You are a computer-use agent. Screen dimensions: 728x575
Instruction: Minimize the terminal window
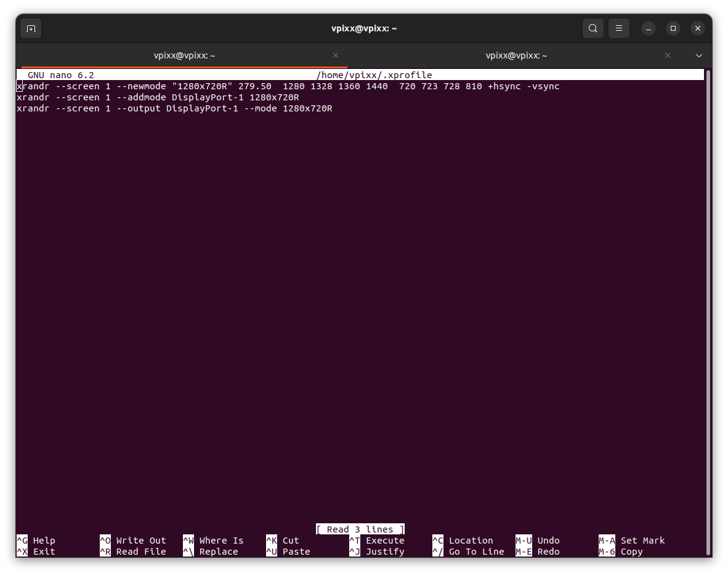[648, 28]
